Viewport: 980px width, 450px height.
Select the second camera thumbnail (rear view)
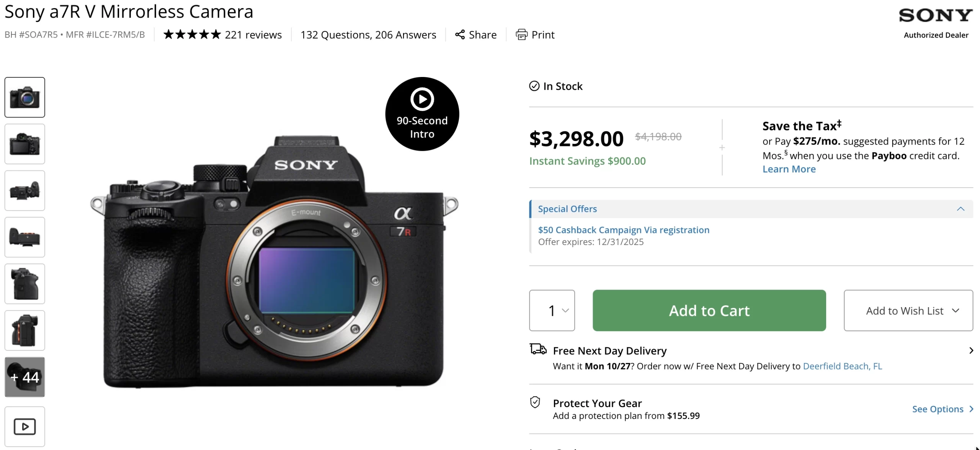click(25, 144)
